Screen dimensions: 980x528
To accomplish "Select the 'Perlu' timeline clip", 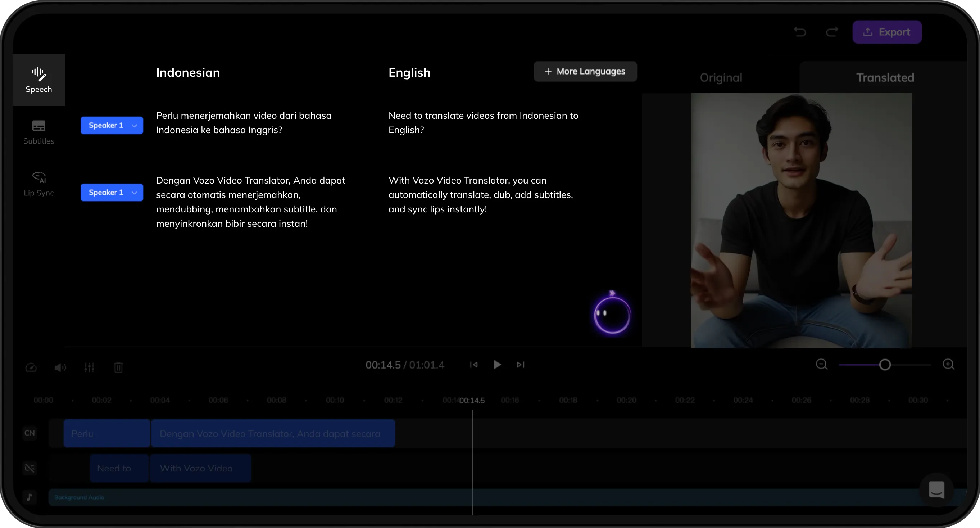I will 106,434.
